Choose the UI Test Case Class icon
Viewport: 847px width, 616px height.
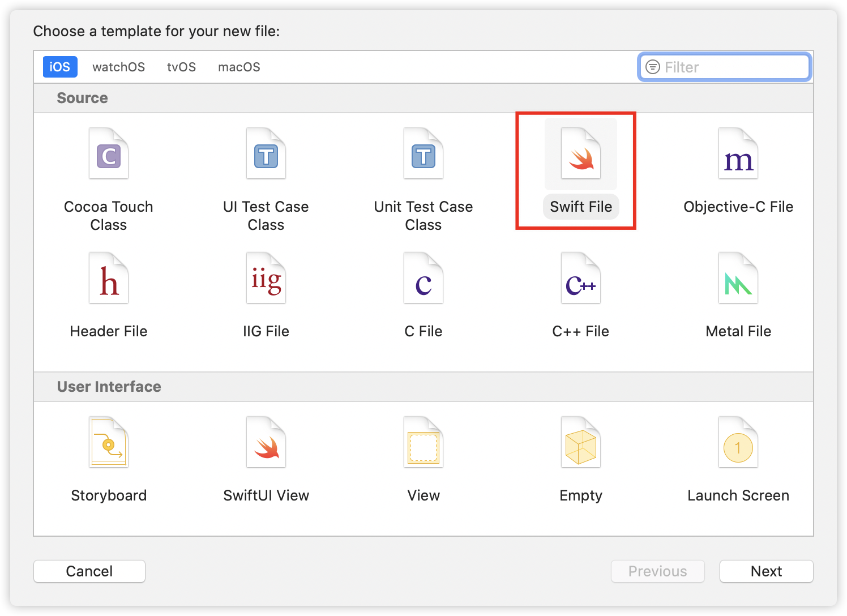[x=266, y=153]
